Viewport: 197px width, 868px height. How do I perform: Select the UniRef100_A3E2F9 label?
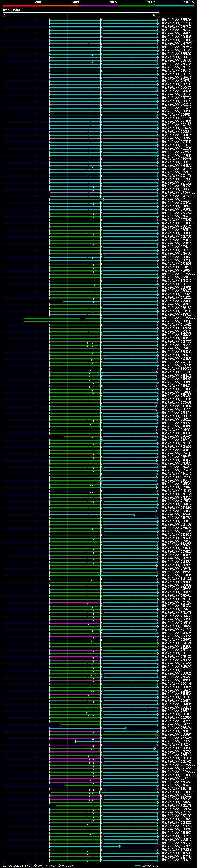tap(176, 805)
